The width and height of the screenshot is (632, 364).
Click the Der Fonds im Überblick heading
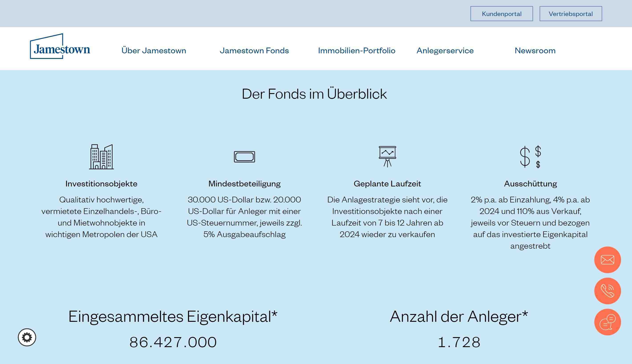(x=314, y=94)
